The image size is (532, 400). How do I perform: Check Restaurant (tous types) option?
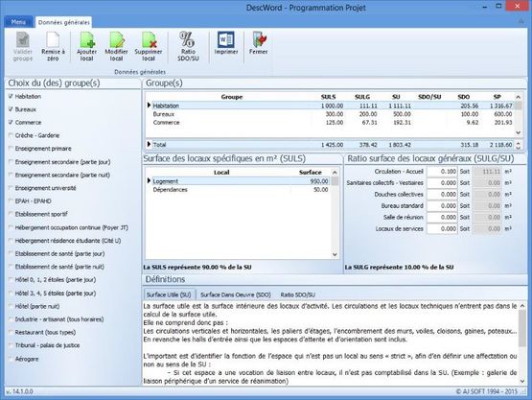[11, 332]
